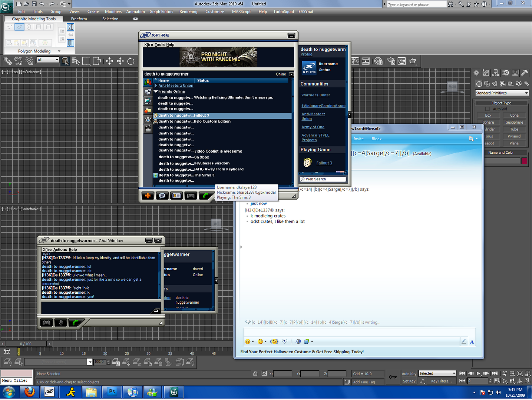Select the Cameras category icon
The width and height of the screenshot is (532, 400).
click(503, 84)
